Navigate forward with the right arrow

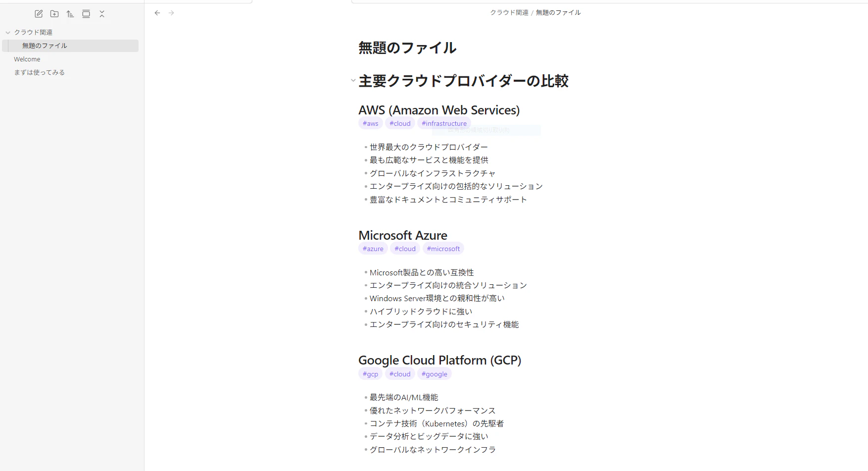171,13
